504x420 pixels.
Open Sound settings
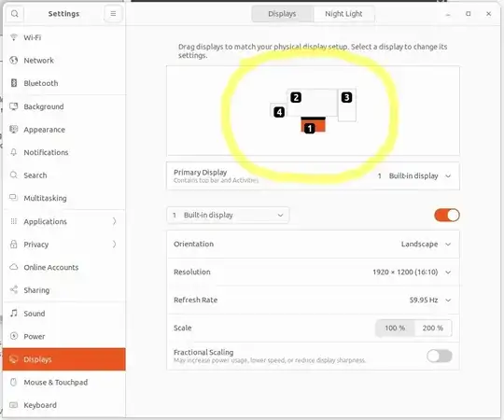64,314
